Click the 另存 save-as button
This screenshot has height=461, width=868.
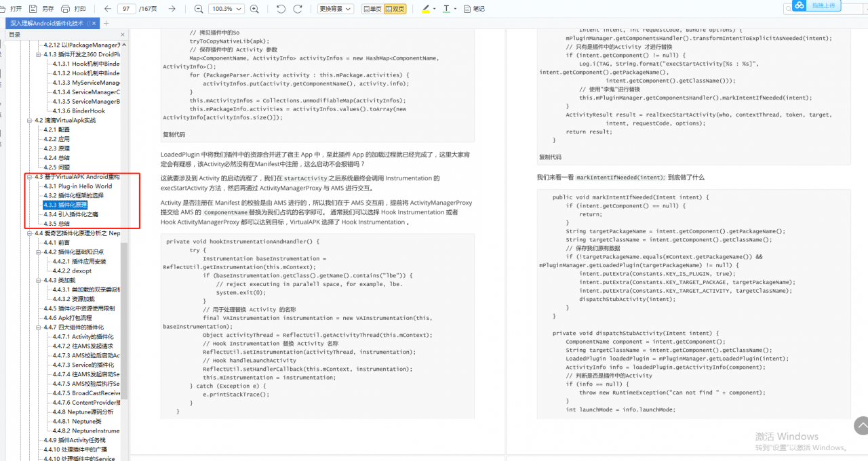click(x=41, y=9)
